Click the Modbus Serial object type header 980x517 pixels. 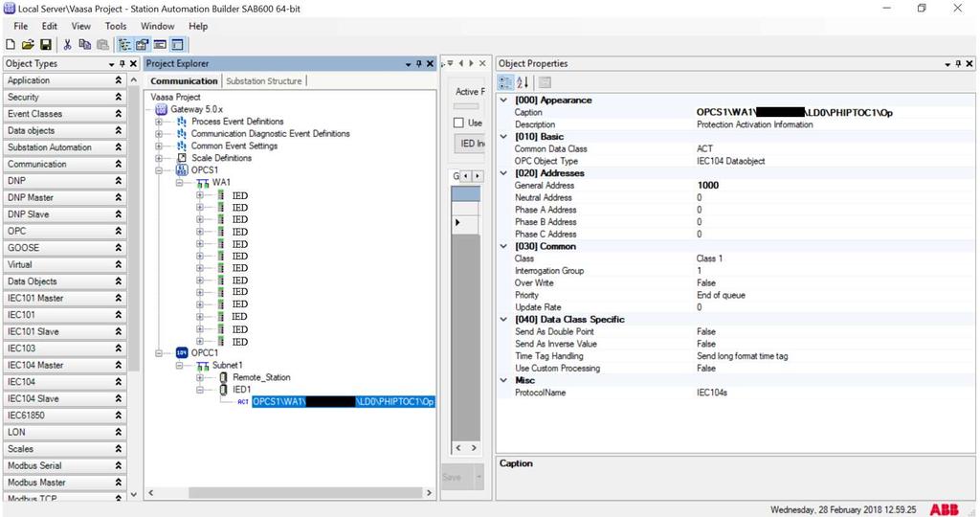click(65, 465)
